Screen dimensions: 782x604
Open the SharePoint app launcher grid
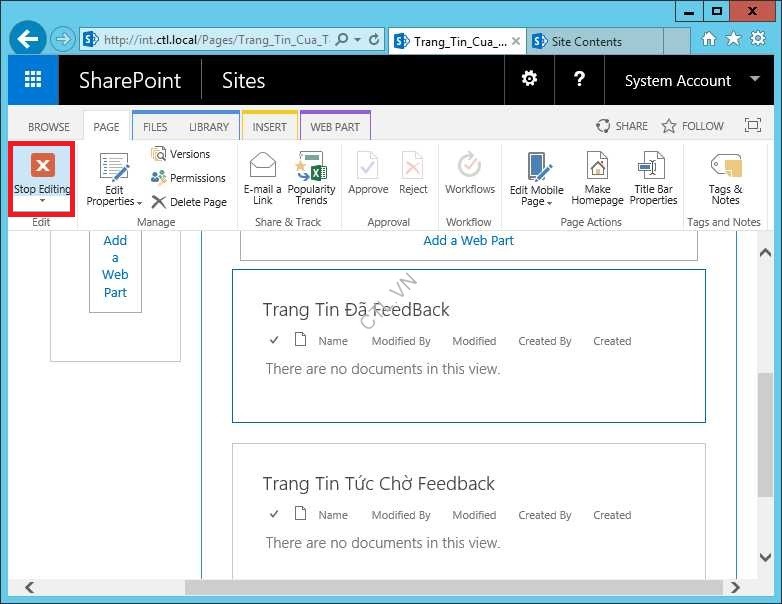[x=33, y=80]
